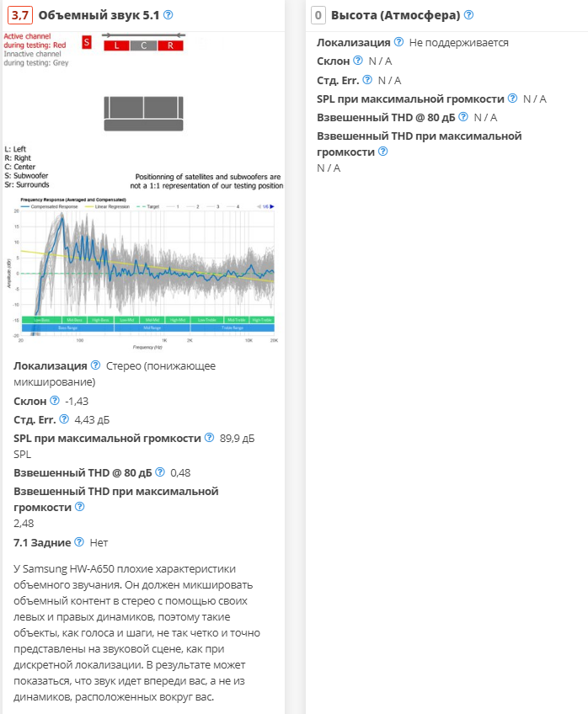Open help icon next to Объемный звук 5.1
Screen dimensions: 588x714
click(x=168, y=15)
